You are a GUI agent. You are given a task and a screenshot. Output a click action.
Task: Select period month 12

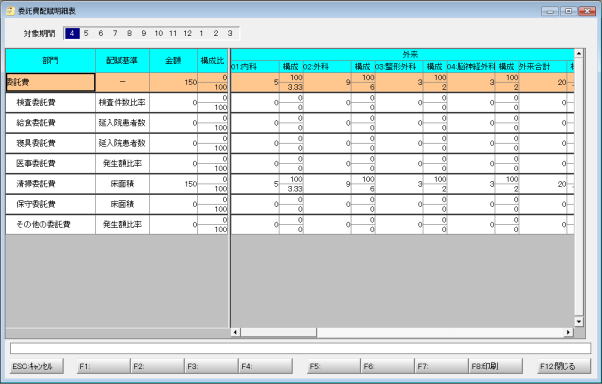pyautogui.click(x=187, y=33)
